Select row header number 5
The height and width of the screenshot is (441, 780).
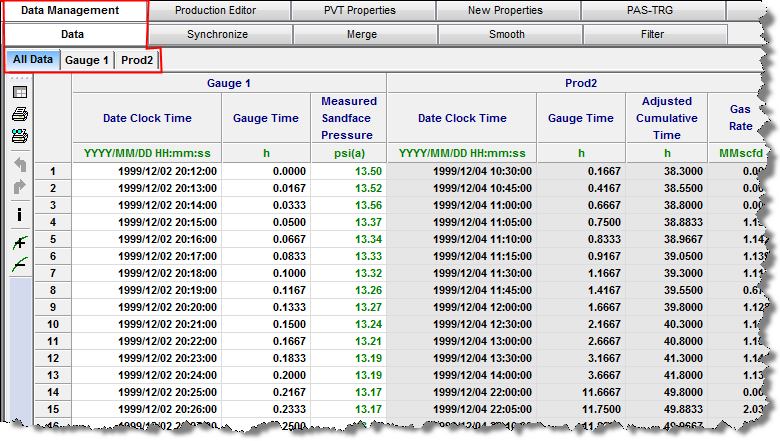[52, 240]
